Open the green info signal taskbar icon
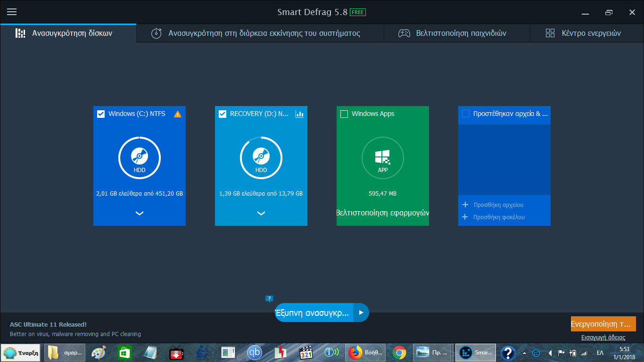This screenshot has width=644, height=362. (x=331, y=353)
